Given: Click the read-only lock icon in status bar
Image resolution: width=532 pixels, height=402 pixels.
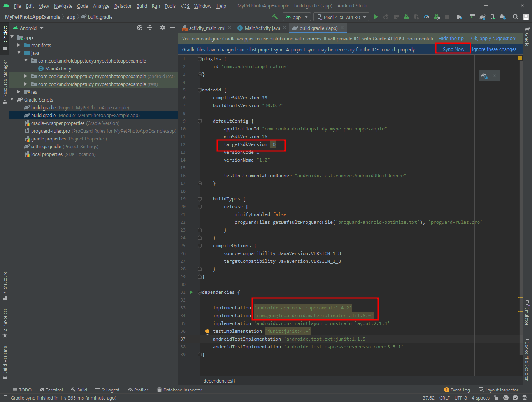Looking at the screenshot, I should click(496, 398).
